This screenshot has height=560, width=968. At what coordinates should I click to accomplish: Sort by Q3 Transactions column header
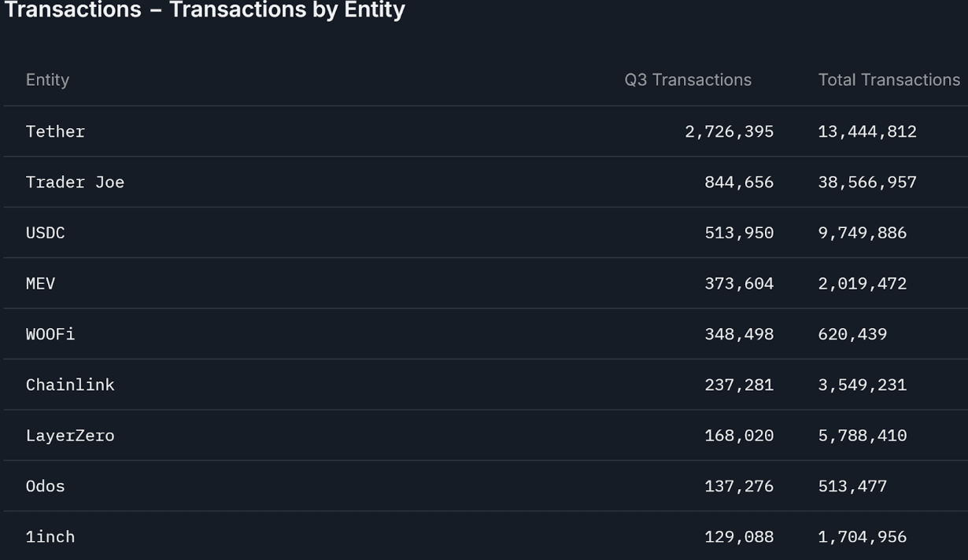687,80
